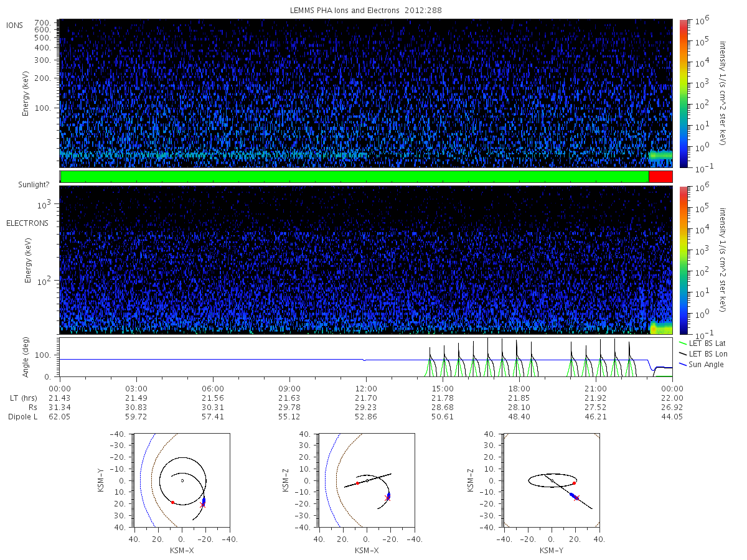The height and width of the screenshot is (560, 747).
Task: Click the Dipole L row label
Action: pos(22,416)
